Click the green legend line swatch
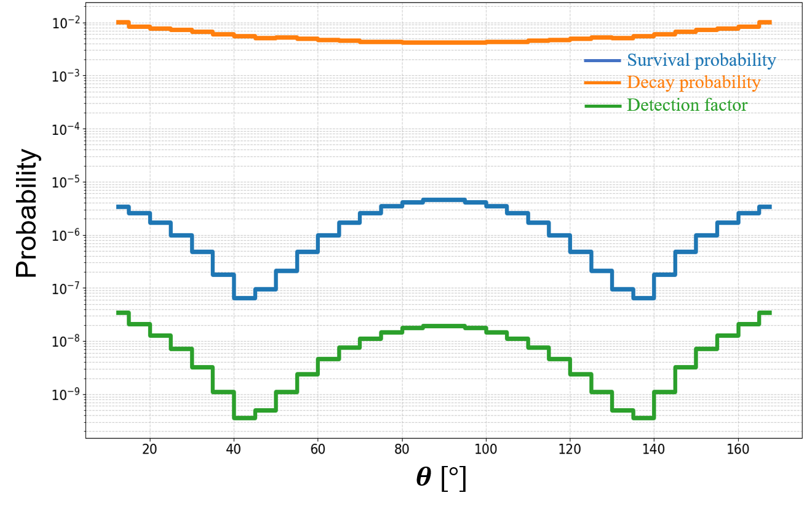This screenshot has height=506, width=812. tap(603, 105)
